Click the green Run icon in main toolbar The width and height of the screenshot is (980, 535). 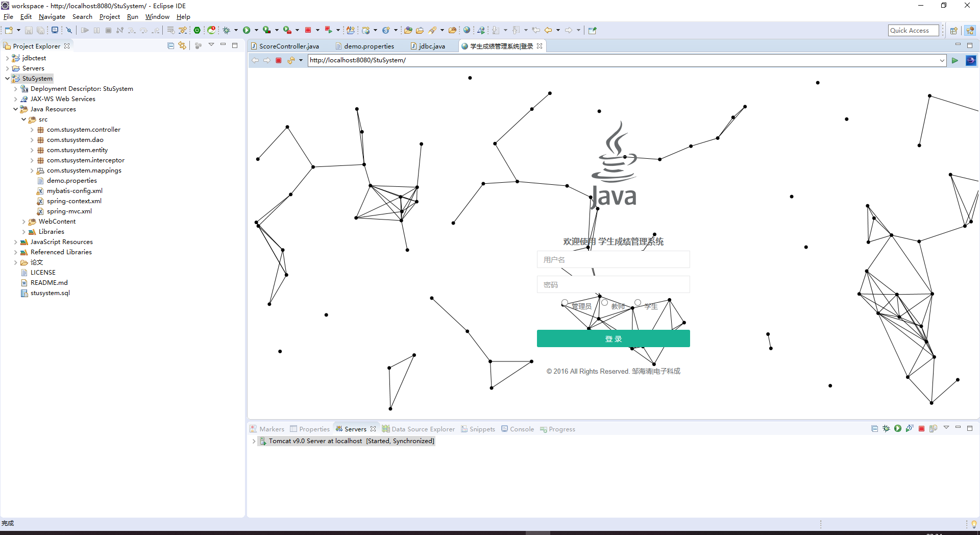pyautogui.click(x=247, y=30)
